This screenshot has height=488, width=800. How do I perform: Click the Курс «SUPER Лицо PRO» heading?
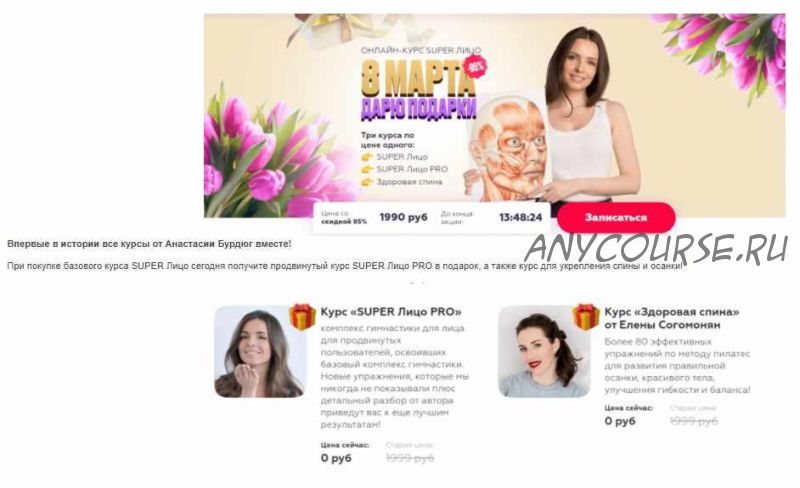(x=391, y=312)
